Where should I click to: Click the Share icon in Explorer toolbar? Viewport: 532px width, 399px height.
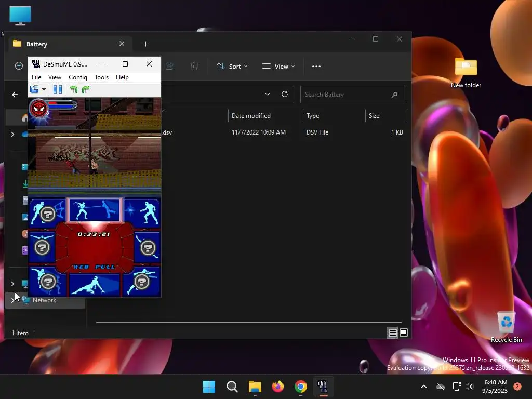tap(169, 66)
